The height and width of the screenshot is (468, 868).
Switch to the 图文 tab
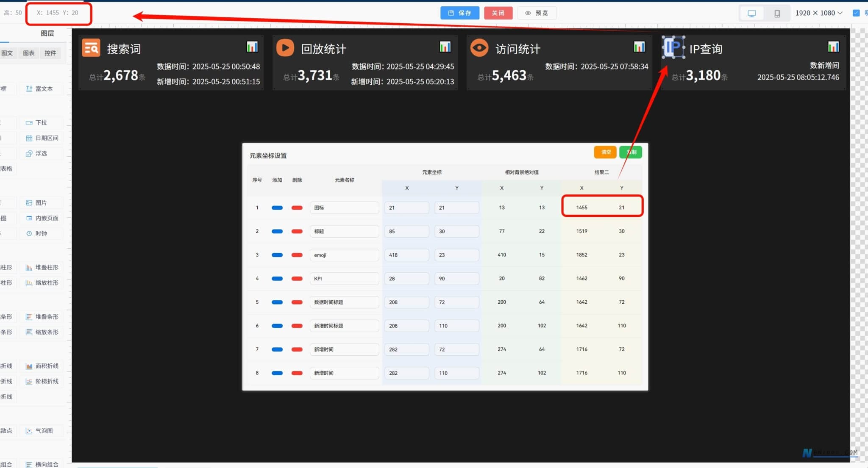7,53
